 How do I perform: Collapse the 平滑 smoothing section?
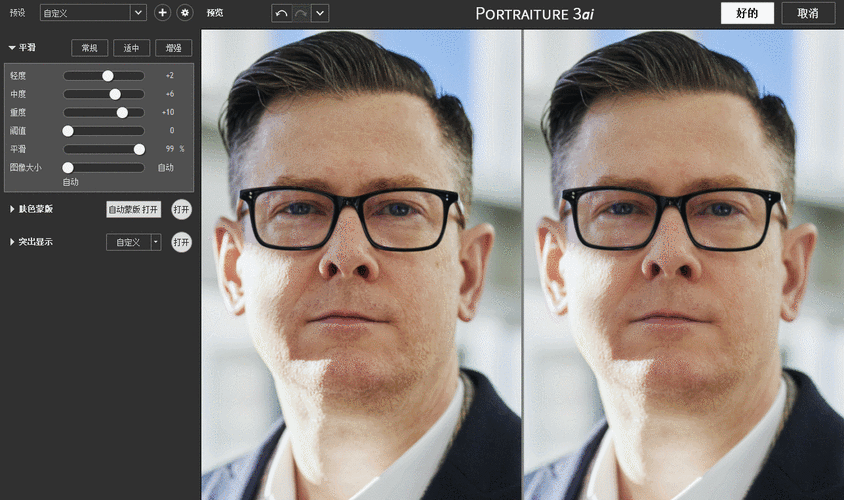[12, 47]
